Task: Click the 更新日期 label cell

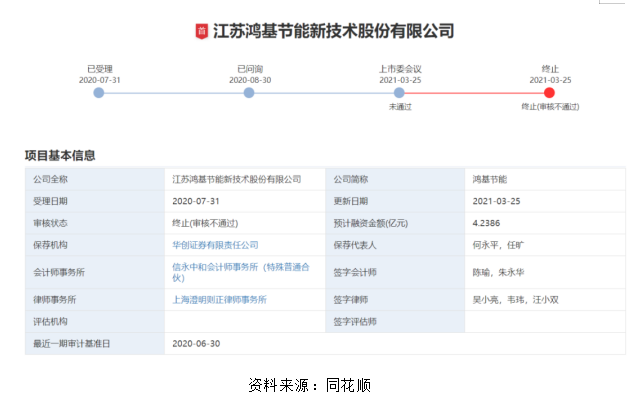Action: pyautogui.click(x=395, y=201)
